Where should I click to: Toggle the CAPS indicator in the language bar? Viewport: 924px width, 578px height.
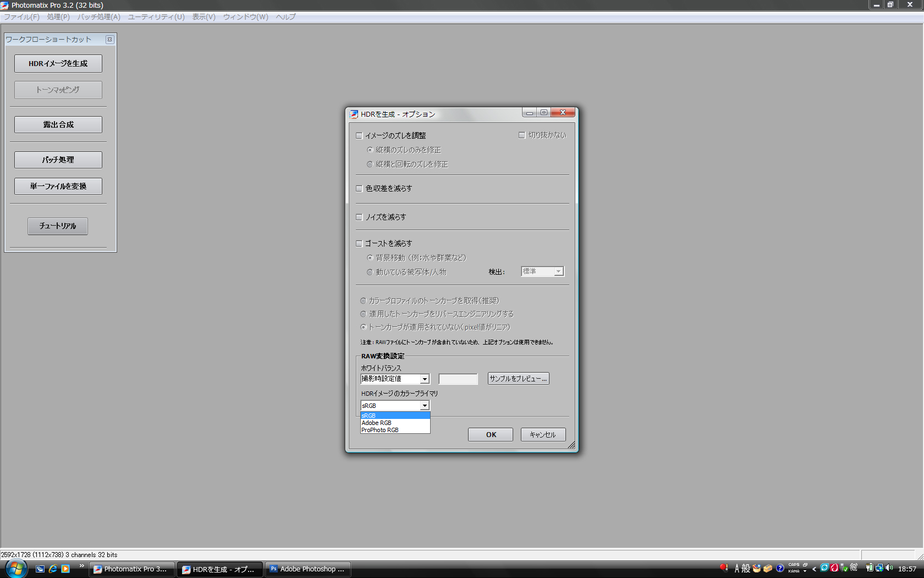click(x=794, y=565)
